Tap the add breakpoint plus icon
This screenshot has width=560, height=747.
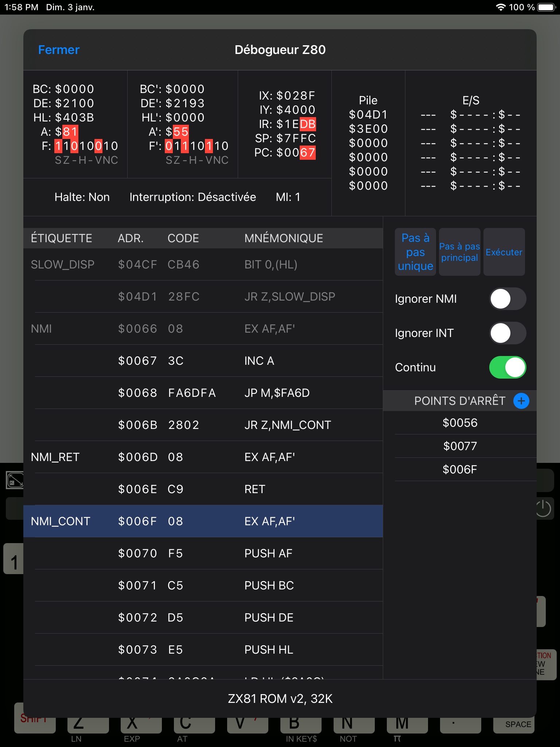pyautogui.click(x=521, y=401)
